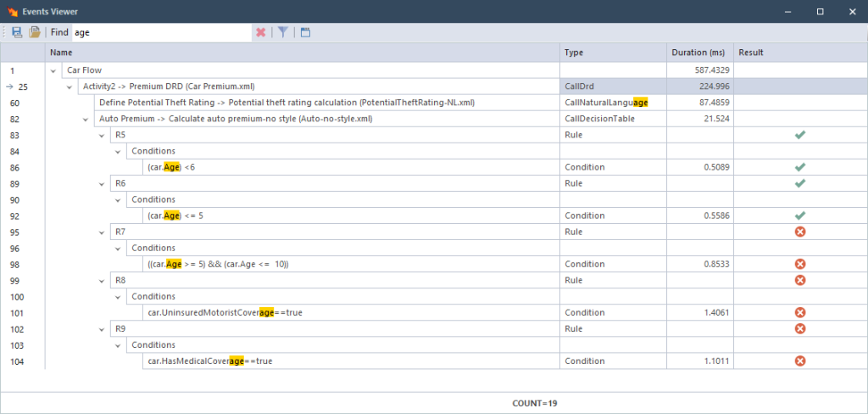Click the CallDecisionTable type cell

pos(613,119)
